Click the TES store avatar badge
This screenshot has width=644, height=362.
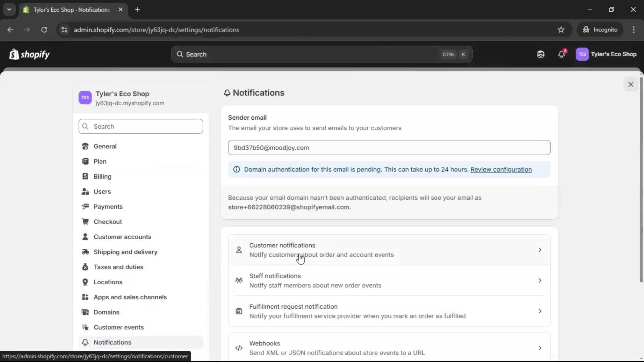coord(582,54)
